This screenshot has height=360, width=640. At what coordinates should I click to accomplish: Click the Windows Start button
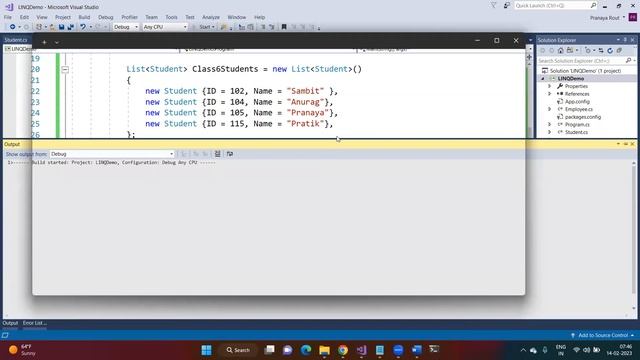pos(207,350)
